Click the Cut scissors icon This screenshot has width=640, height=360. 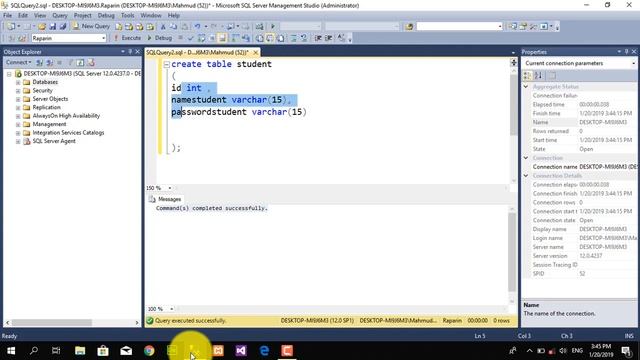click(163, 26)
